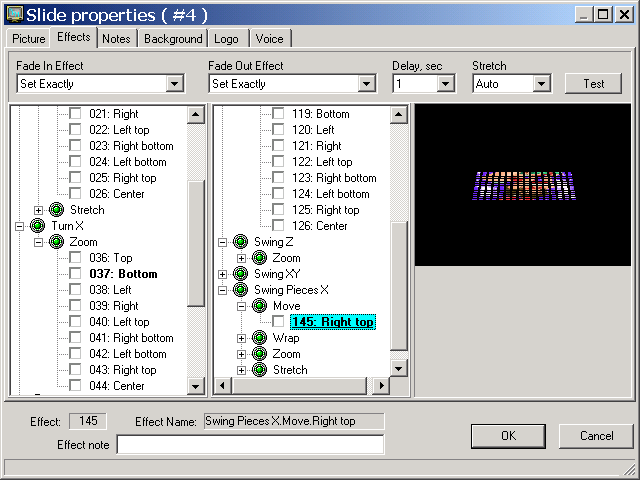Click the green icon next to Swing XY
640x480 pixels.
click(x=240, y=274)
